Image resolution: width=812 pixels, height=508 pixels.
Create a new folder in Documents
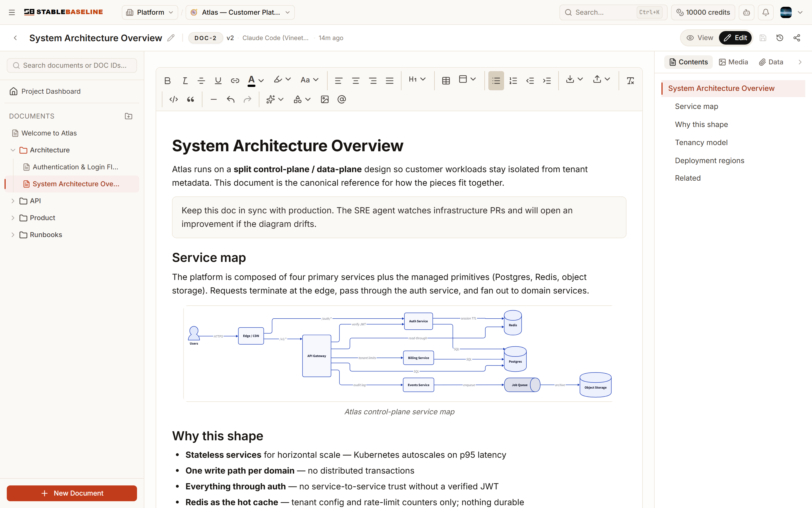[129, 116]
